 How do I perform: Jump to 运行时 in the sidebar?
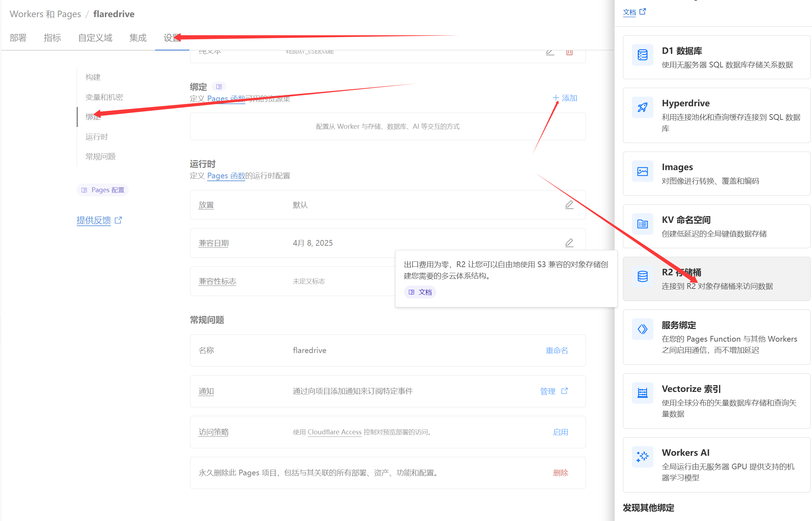coord(97,137)
